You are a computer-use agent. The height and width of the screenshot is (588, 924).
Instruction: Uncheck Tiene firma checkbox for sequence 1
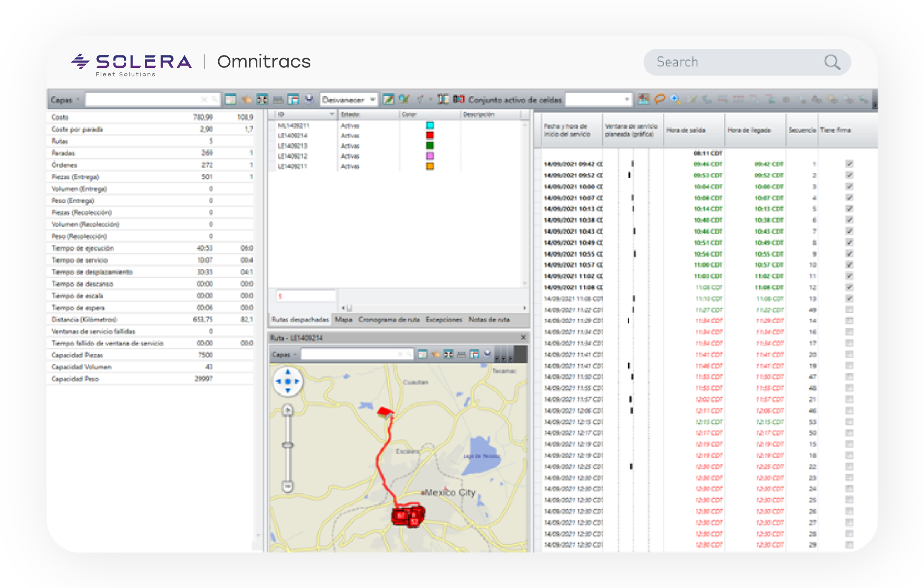coord(849,164)
